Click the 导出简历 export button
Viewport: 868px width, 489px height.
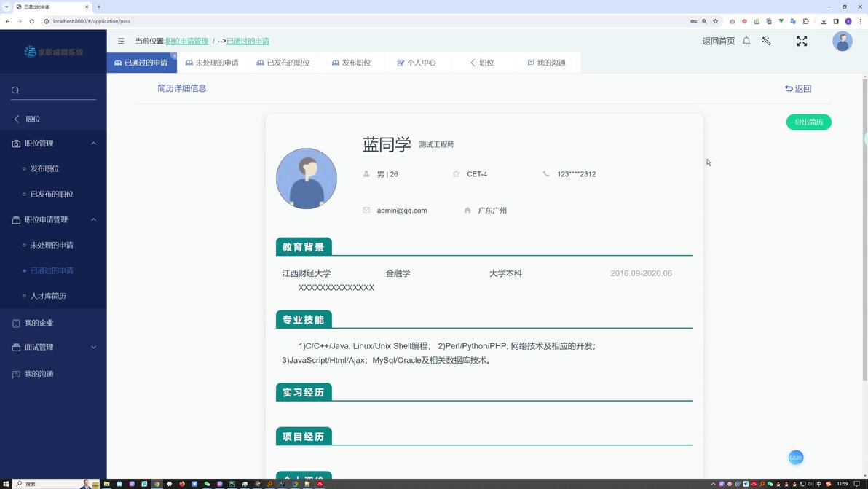[809, 122]
